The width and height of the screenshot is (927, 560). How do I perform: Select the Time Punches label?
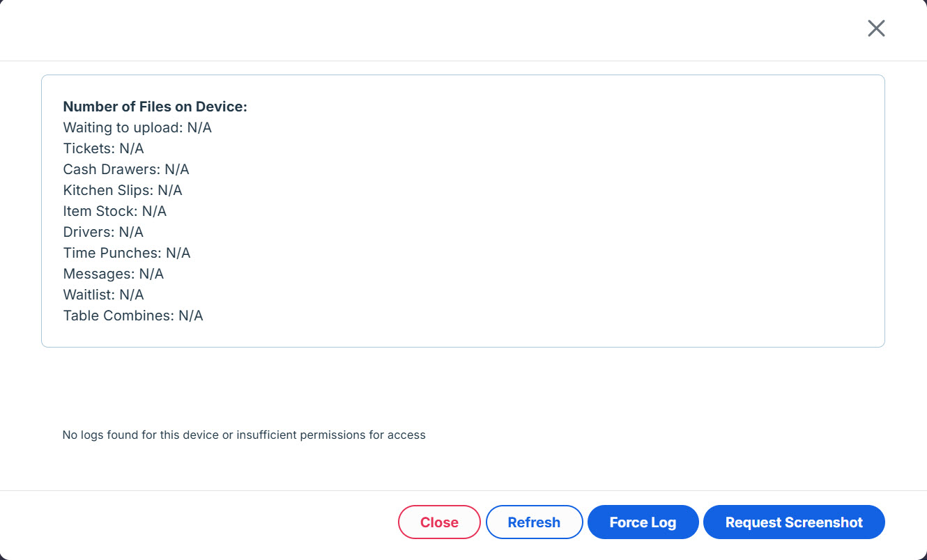tap(112, 253)
